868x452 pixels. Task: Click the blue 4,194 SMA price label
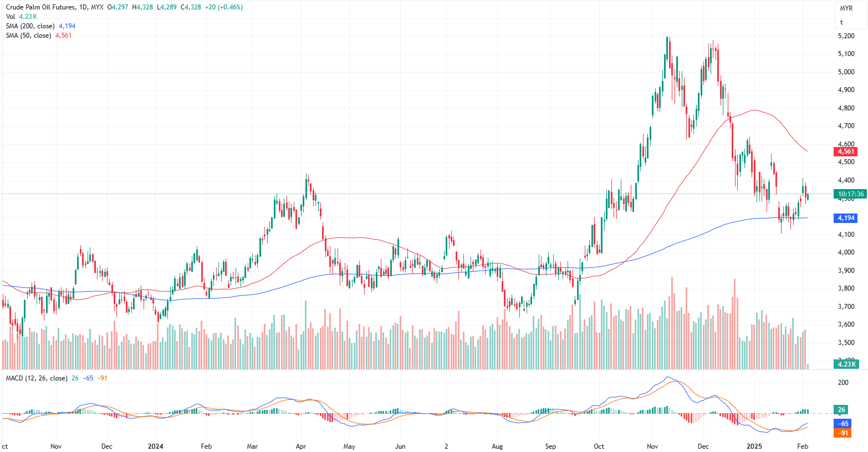846,218
